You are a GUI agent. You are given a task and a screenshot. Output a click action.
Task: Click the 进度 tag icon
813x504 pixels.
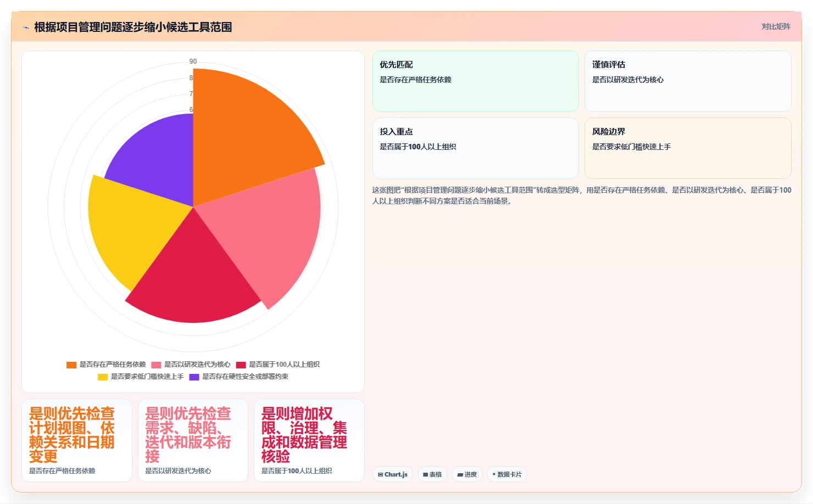pyautogui.click(x=460, y=474)
